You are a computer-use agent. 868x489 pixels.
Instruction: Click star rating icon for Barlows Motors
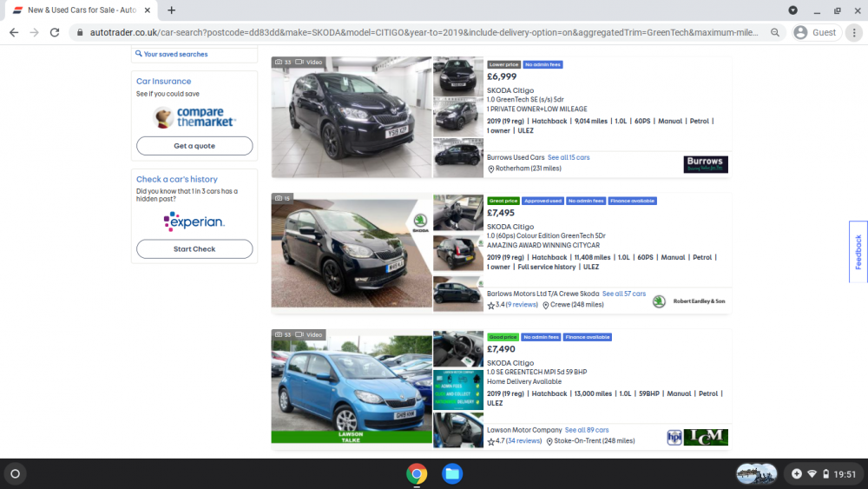[490, 305]
